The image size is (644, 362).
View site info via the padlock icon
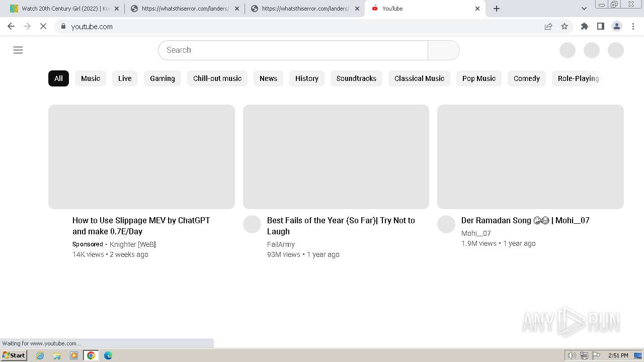(x=63, y=26)
